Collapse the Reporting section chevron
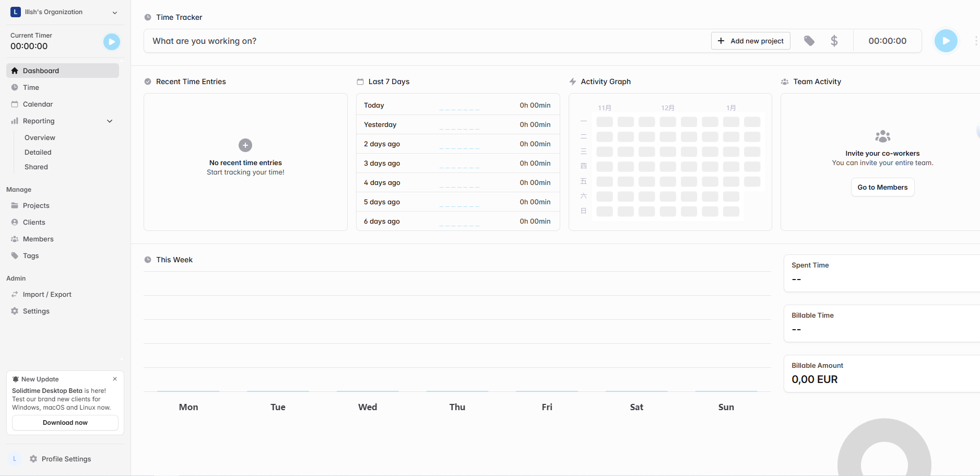 pos(110,121)
